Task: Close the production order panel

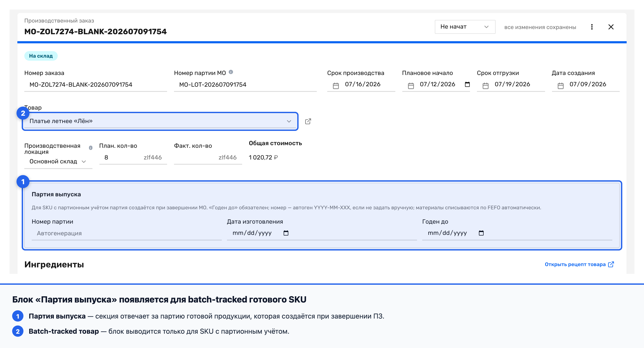Action: [x=611, y=27]
